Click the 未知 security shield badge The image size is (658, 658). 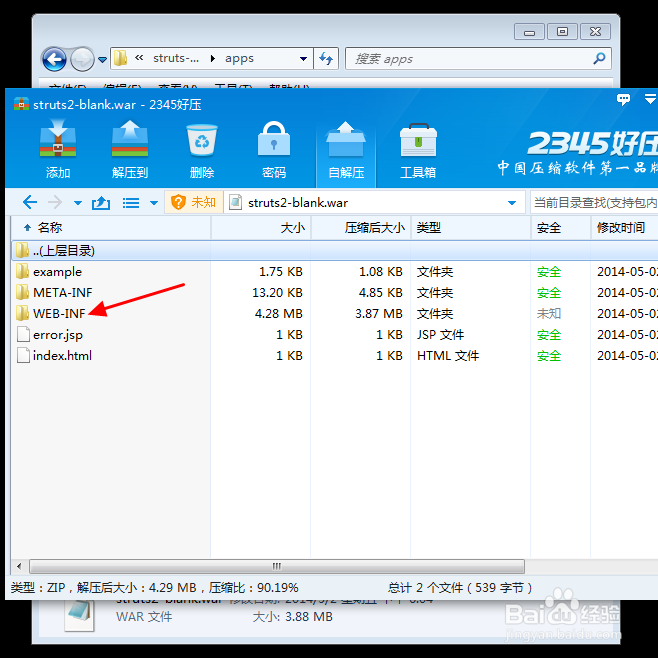pos(193,202)
